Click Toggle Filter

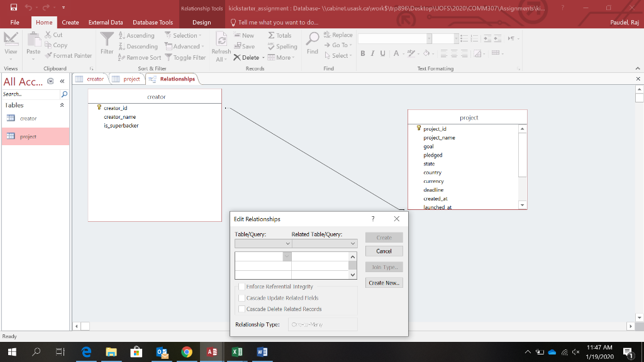[x=186, y=57]
